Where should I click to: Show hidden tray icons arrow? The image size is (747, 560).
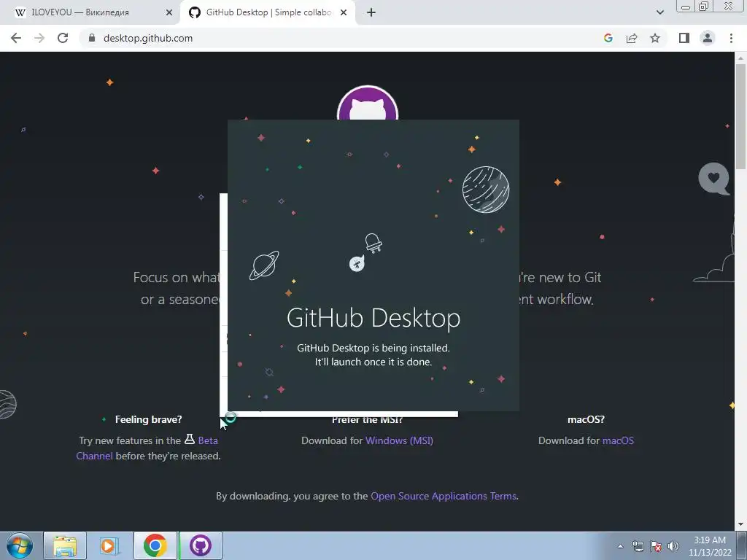coord(620,546)
